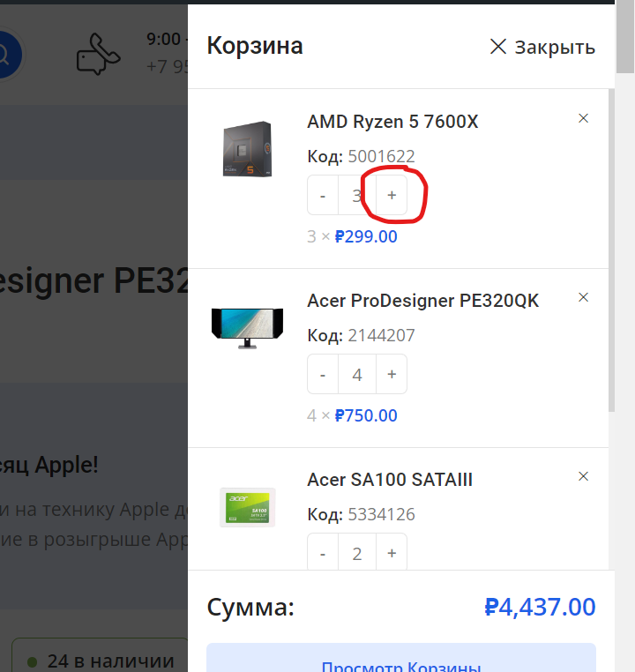Click the AMD Ryzen quantity field
This screenshot has height=672, width=635.
tap(357, 195)
